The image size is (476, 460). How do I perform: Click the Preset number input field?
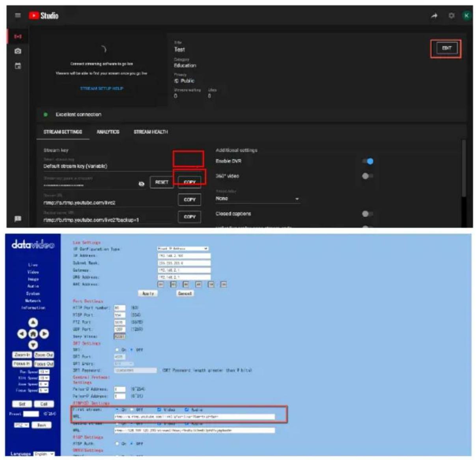point(31,414)
